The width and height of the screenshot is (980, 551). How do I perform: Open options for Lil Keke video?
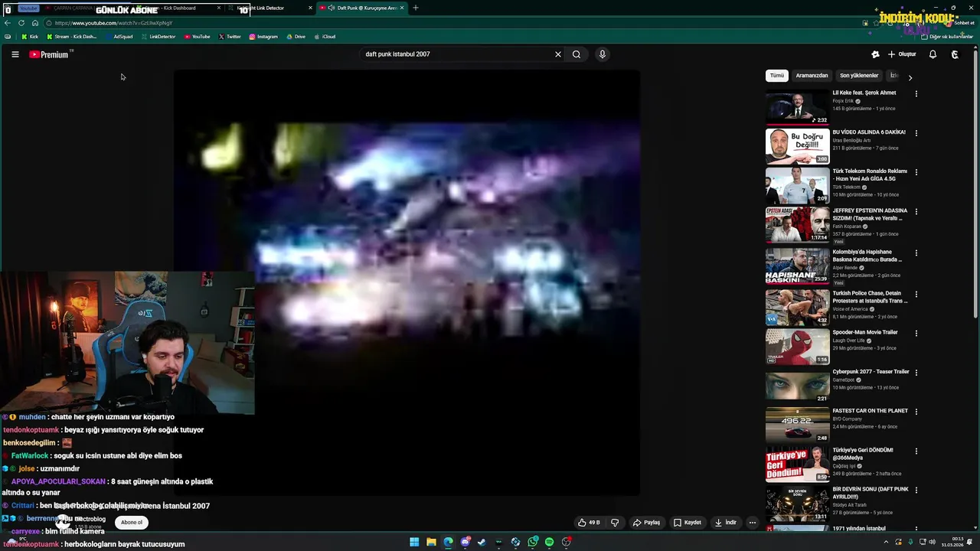[916, 93]
